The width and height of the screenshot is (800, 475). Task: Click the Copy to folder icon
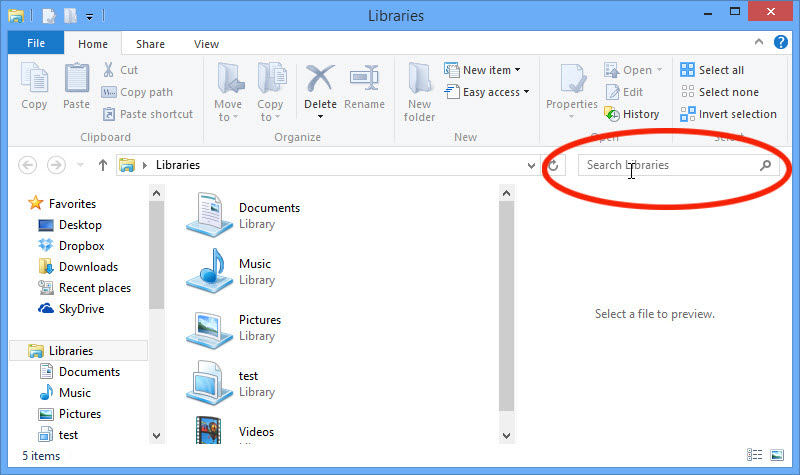[x=271, y=79]
